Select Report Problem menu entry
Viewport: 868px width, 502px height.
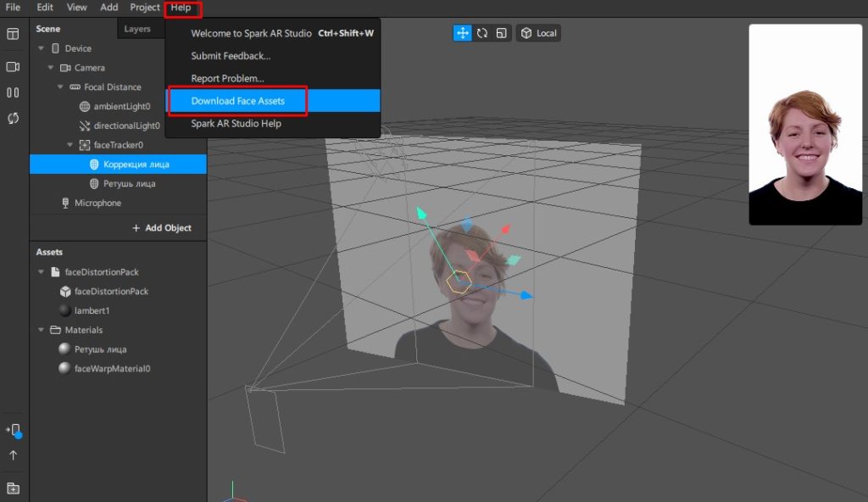[273, 79]
